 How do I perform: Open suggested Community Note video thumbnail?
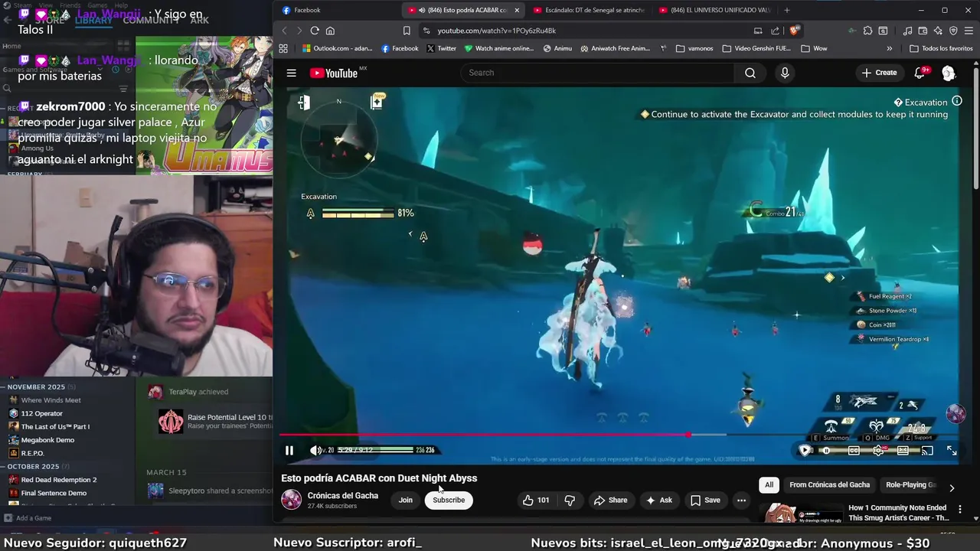(x=801, y=513)
